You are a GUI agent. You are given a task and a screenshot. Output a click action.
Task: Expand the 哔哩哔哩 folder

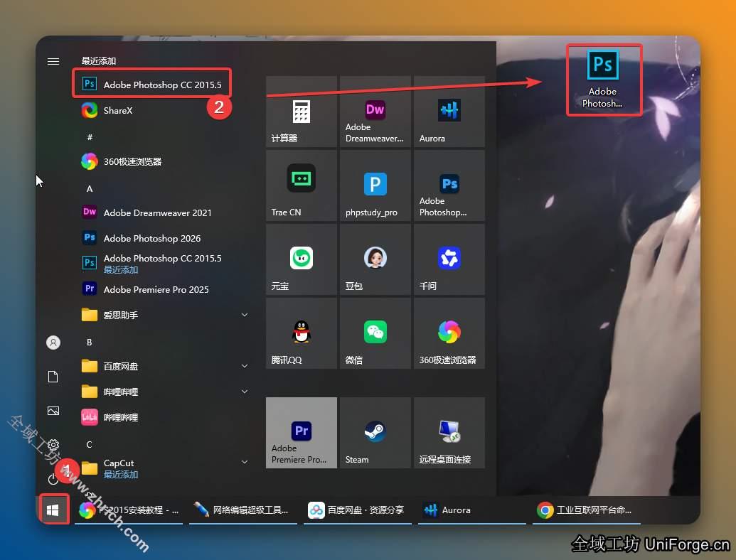tap(164, 392)
